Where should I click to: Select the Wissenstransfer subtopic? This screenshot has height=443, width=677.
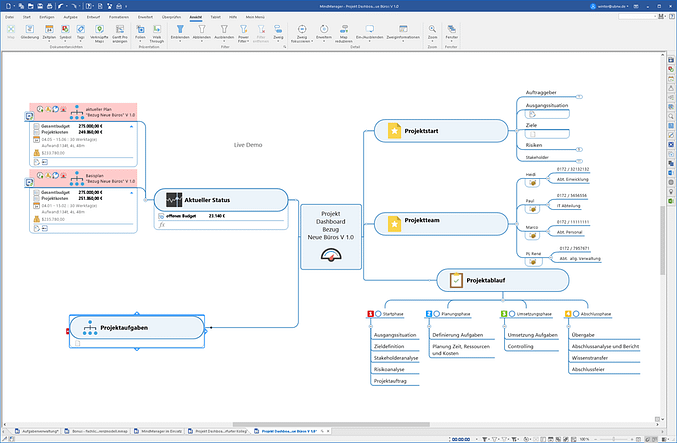[589, 358]
